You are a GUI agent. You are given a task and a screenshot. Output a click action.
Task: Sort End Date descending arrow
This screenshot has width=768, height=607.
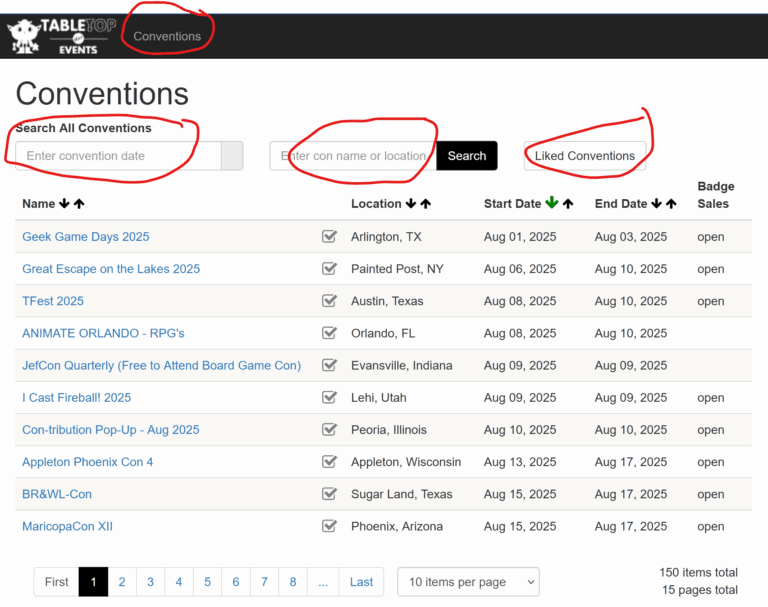[x=657, y=204]
